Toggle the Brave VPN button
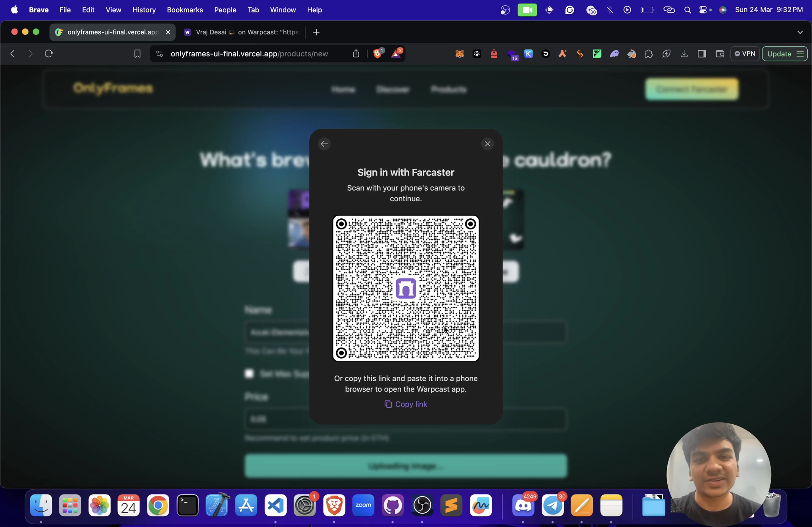812x527 pixels. coord(745,53)
